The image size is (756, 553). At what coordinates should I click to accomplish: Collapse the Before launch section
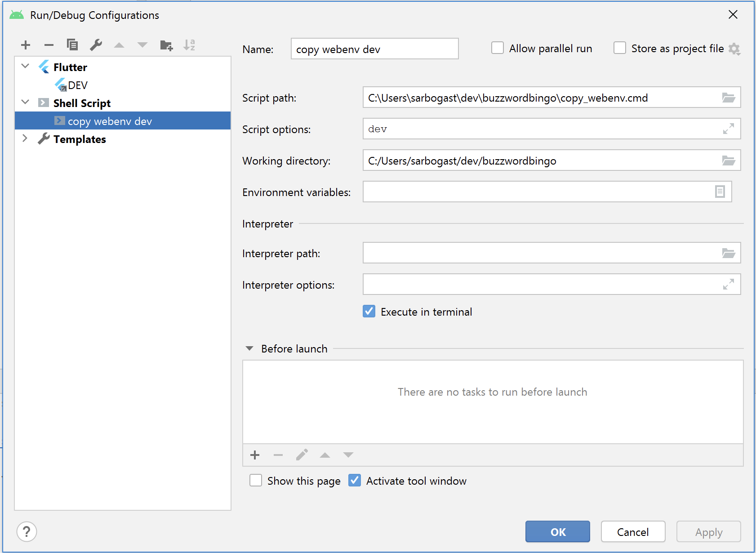[249, 348]
